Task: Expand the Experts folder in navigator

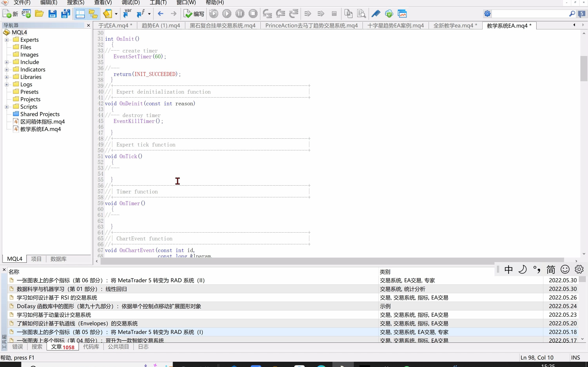Action: (7, 40)
